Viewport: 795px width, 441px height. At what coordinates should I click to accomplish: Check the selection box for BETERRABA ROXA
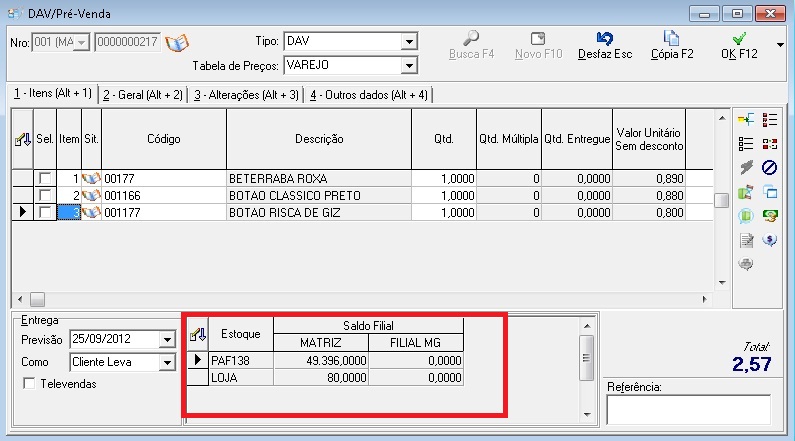click(x=44, y=178)
